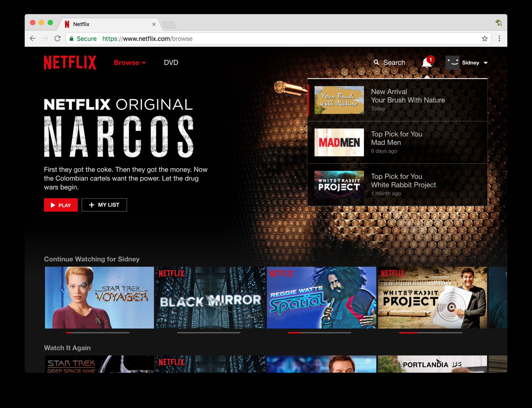Click the Netflix logo in page header
This screenshot has height=408, width=532.
click(70, 62)
